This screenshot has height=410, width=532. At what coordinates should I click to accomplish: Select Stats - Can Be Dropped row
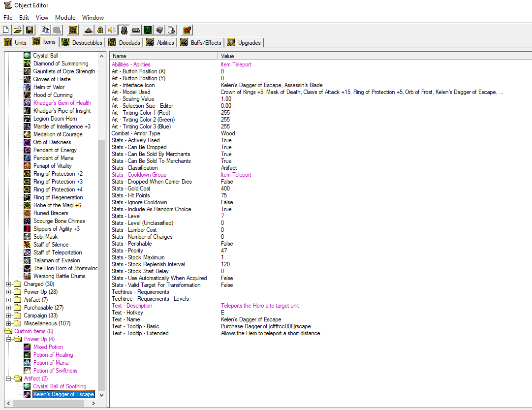[x=320, y=147]
